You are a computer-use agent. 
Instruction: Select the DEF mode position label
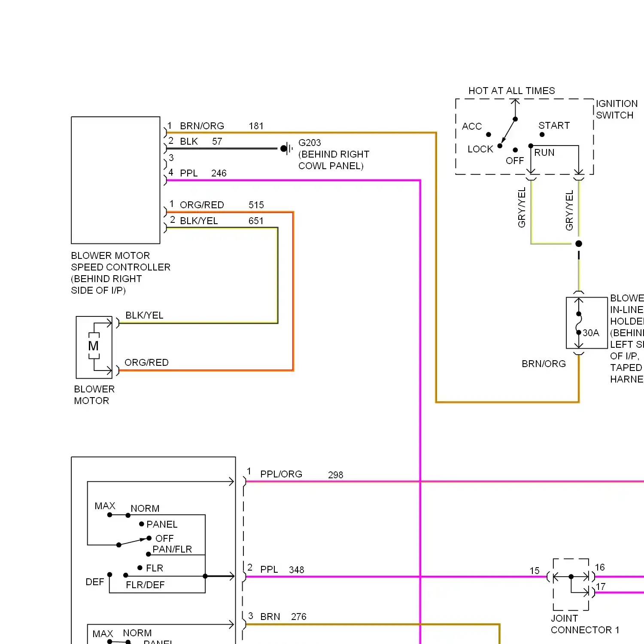click(95, 582)
